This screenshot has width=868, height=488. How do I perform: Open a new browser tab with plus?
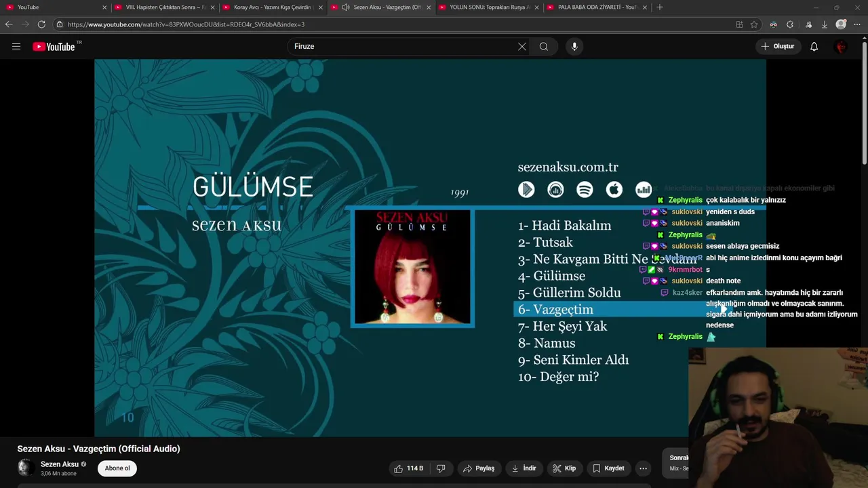[x=660, y=7]
